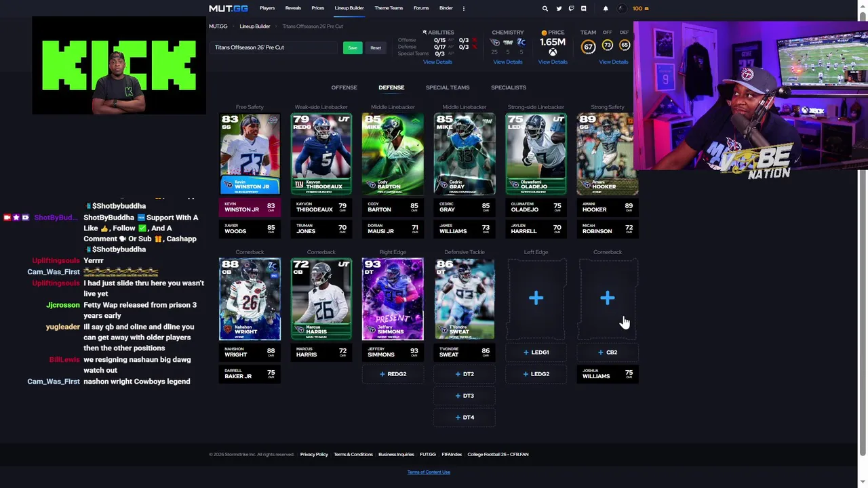The height and width of the screenshot is (488, 868).
Task: Open the Nahshon Wright 88 cornerback card
Action: (x=250, y=299)
